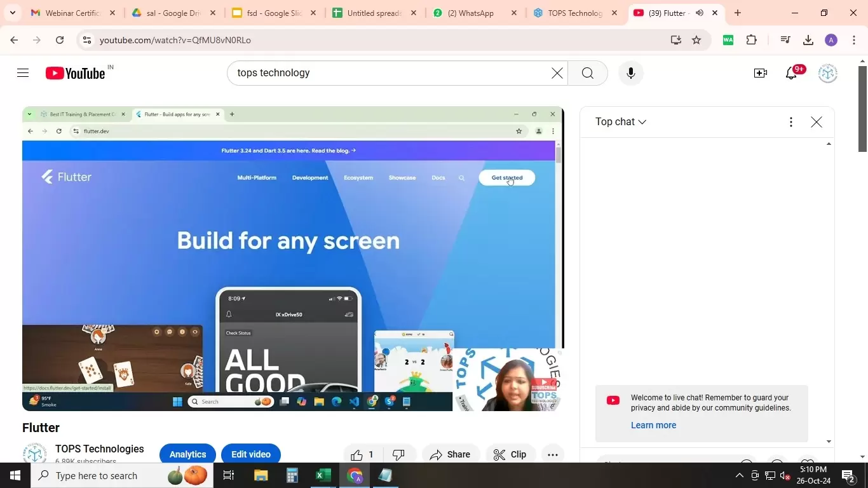Close the WhatsApp tab
Screen dimensions: 868x488
[x=514, y=13]
